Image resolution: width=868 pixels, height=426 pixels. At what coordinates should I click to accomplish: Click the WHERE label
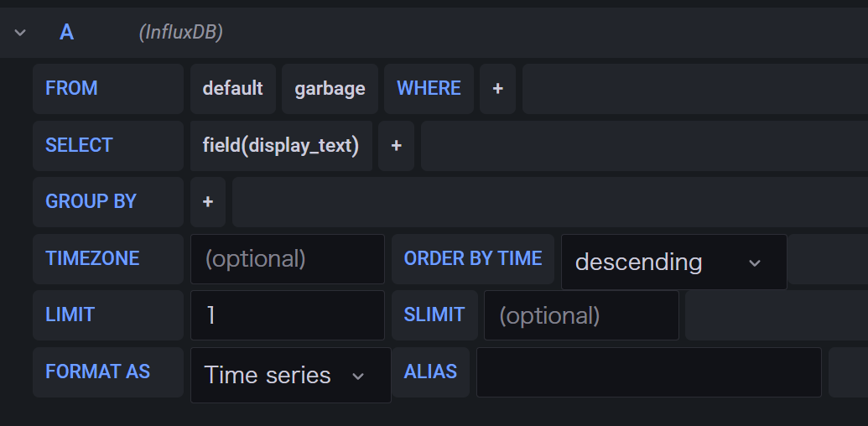click(429, 89)
